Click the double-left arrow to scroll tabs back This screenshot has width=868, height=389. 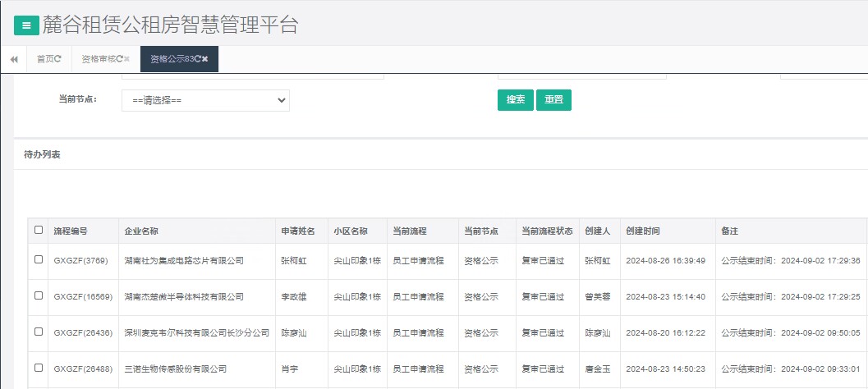(14, 59)
